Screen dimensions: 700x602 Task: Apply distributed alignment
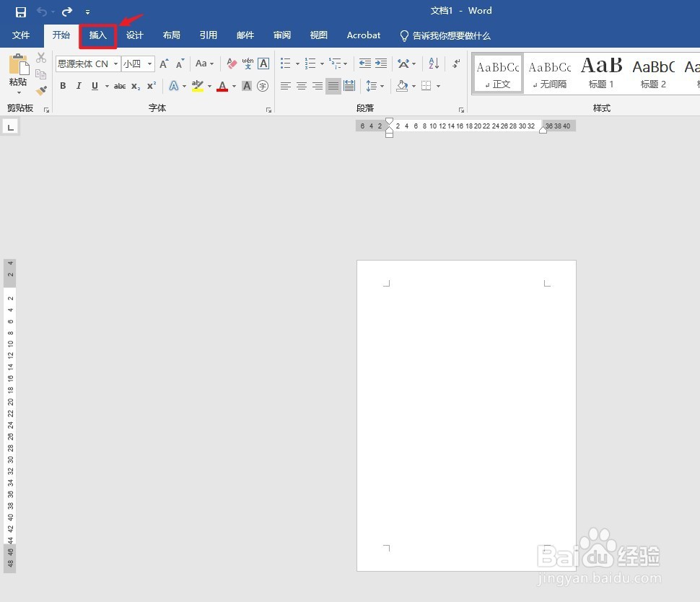pos(349,86)
